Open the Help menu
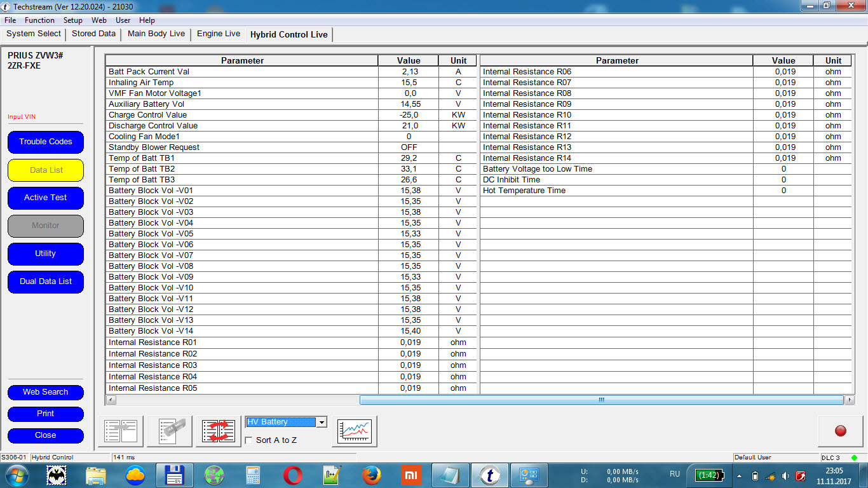This screenshot has width=868, height=488. 147,20
